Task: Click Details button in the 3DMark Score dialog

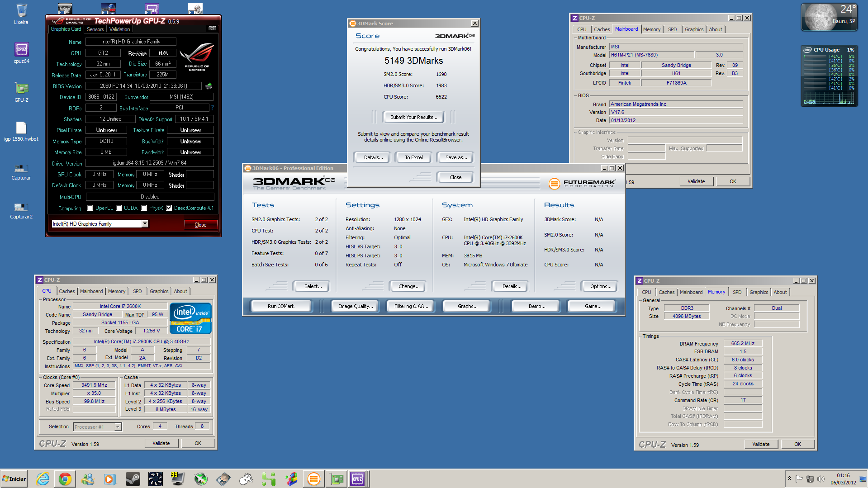Action: coord(373,157)
